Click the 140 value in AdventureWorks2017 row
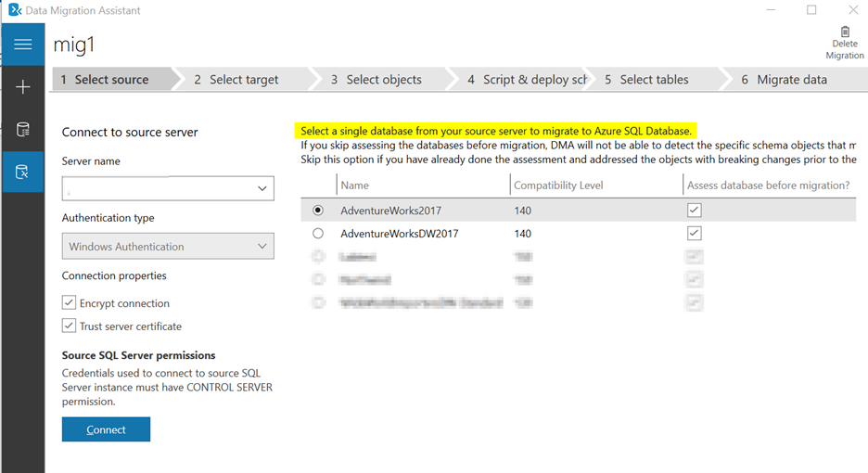This screenshot has height=473, width=868. point(523,211)
